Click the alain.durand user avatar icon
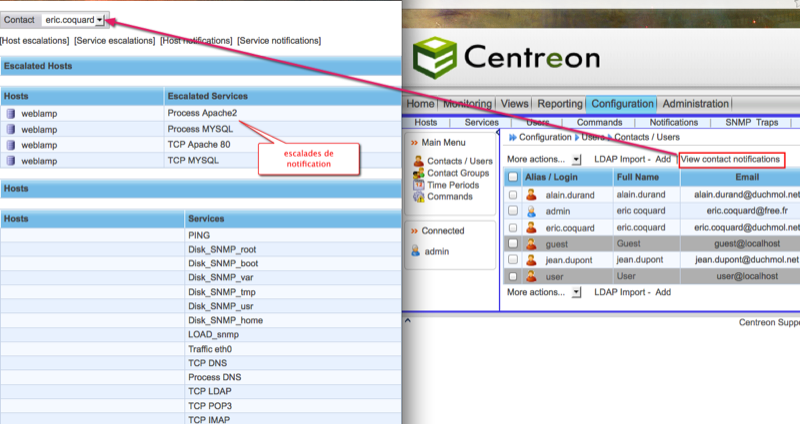Screen dimensions: 800x424 (x=531, y=195)
